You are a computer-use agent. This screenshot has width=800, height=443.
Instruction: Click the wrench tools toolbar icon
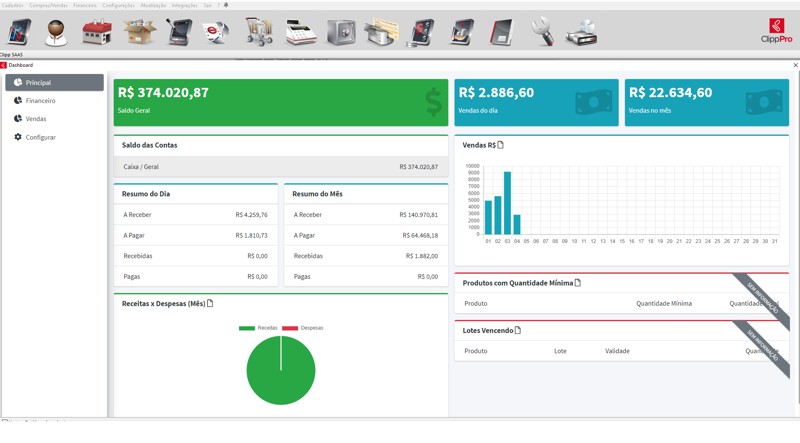tap(543, 32)
